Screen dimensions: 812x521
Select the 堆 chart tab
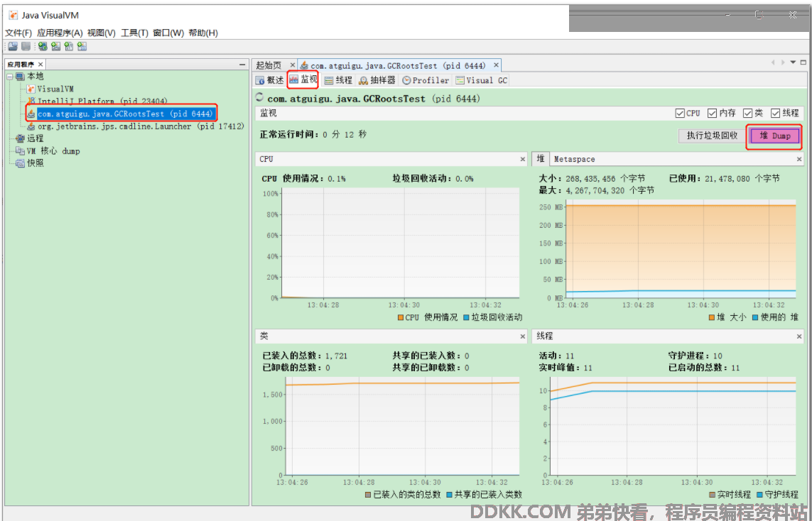[x=540, y=159]
